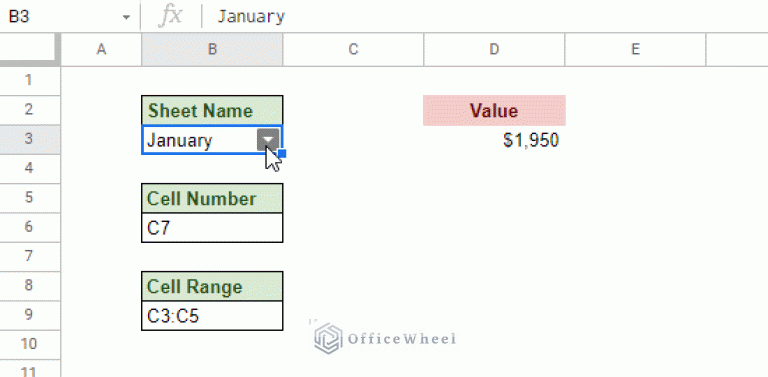Click the Sheet Name header cell
The height and width of the screenshot is (377, 768).
[212, 110]
